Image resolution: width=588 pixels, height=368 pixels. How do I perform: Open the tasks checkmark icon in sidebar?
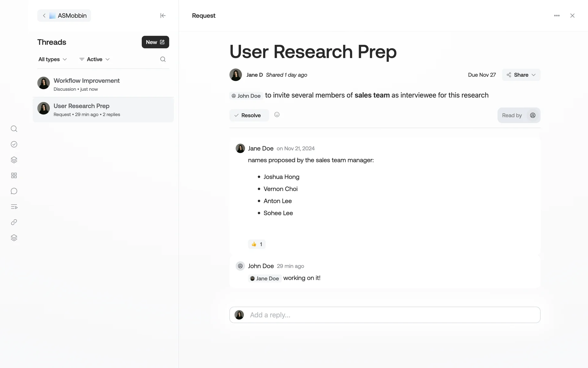point(14,144)
